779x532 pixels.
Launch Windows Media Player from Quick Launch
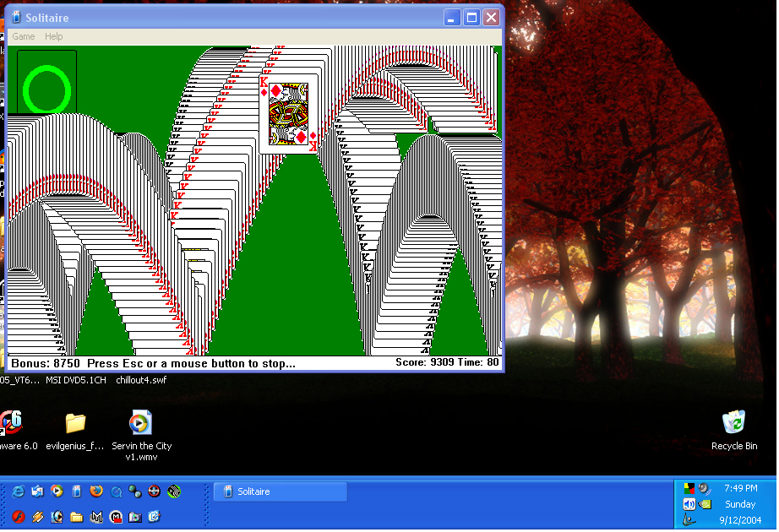(57, 491)
